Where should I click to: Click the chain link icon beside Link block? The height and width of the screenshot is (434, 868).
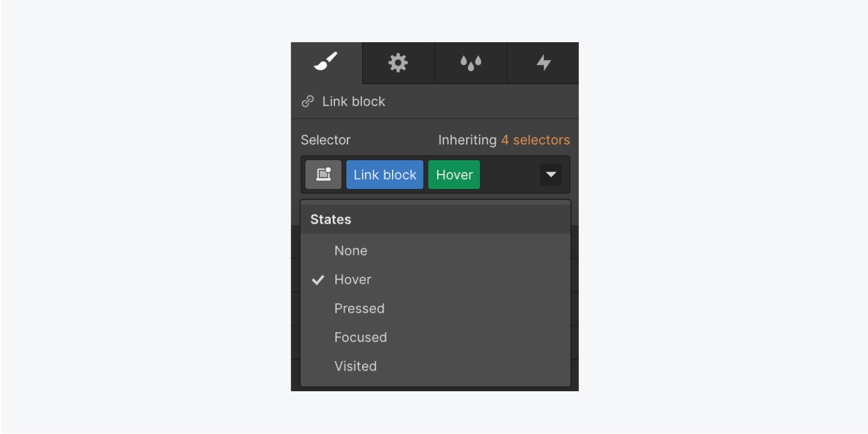[x=308, y=102]
